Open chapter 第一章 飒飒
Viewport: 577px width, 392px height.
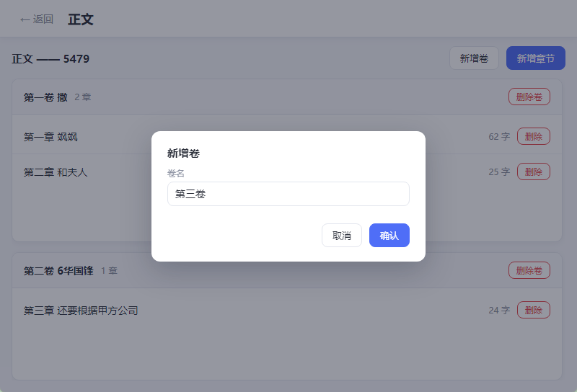pyautogui.click(x=50, y=137)
